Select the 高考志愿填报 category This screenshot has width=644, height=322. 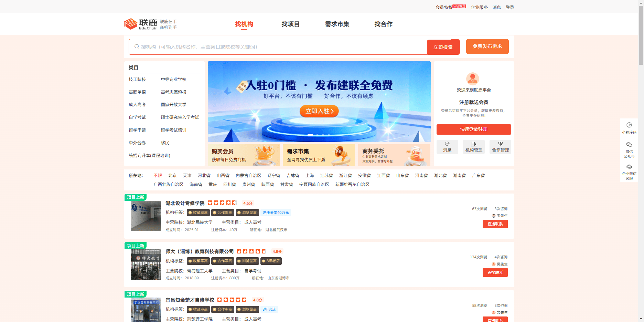click(174, 92)
